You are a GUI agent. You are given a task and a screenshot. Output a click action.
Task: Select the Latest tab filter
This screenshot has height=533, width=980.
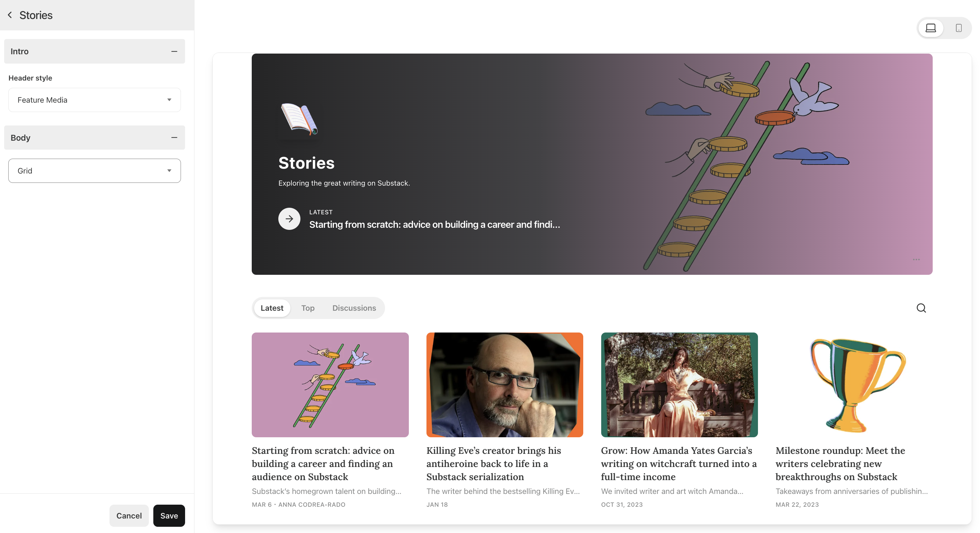coord(271,307)
